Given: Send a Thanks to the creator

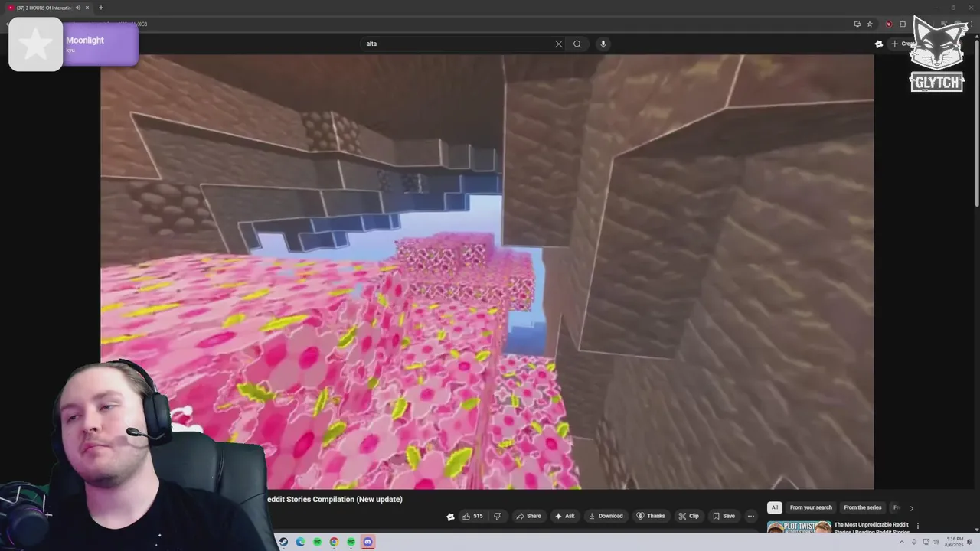Looking at the screenshot, I should click(x=651, y=516).
